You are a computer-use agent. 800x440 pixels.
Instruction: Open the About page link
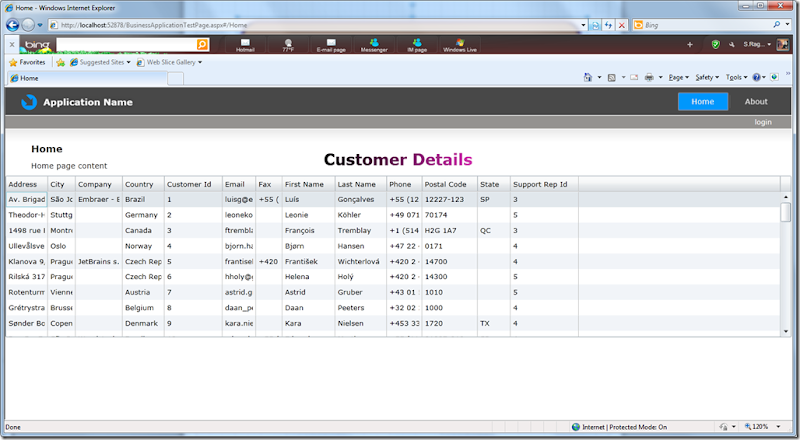pyautogui.click(x=756, y=102)
